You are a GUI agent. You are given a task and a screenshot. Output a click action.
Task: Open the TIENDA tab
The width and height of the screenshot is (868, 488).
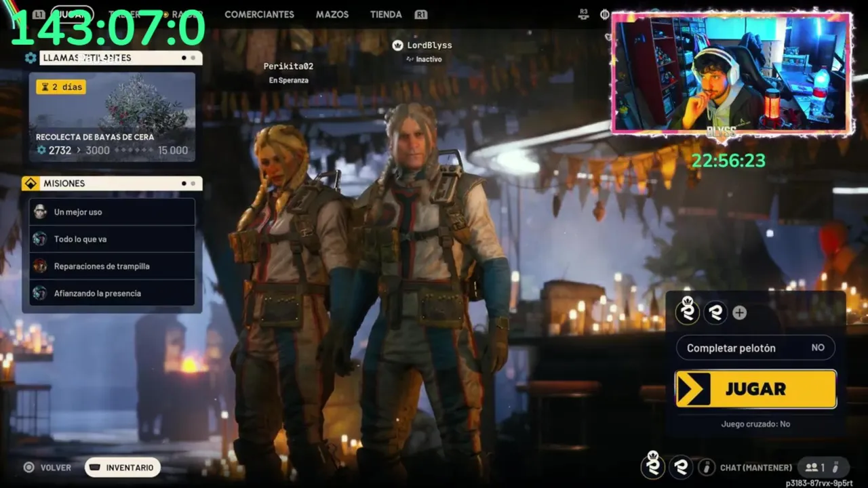[386, 14]
